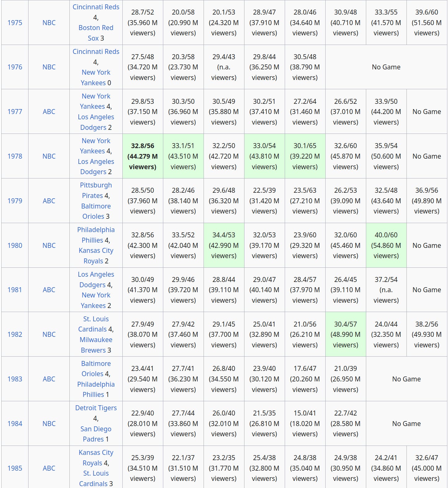Open the 1985 year link
Viewport: 448px width, 488px height.
[15, 468]
